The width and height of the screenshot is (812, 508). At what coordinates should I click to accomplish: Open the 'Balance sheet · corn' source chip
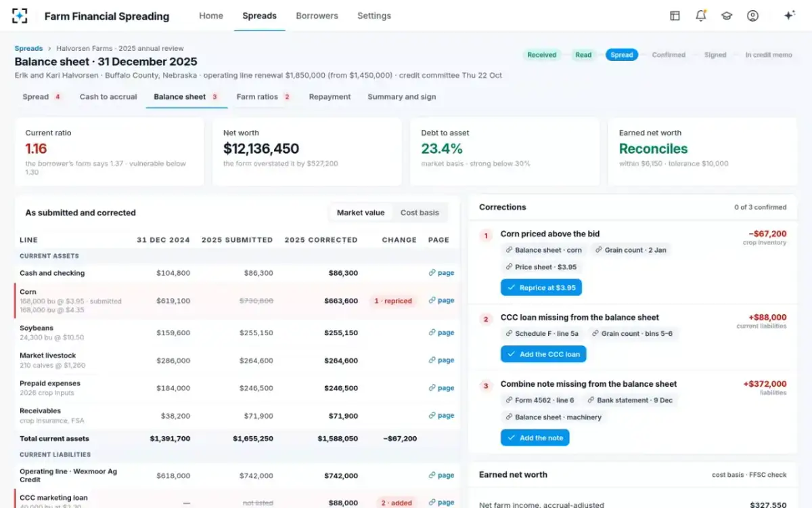click(x=543, y=250)
